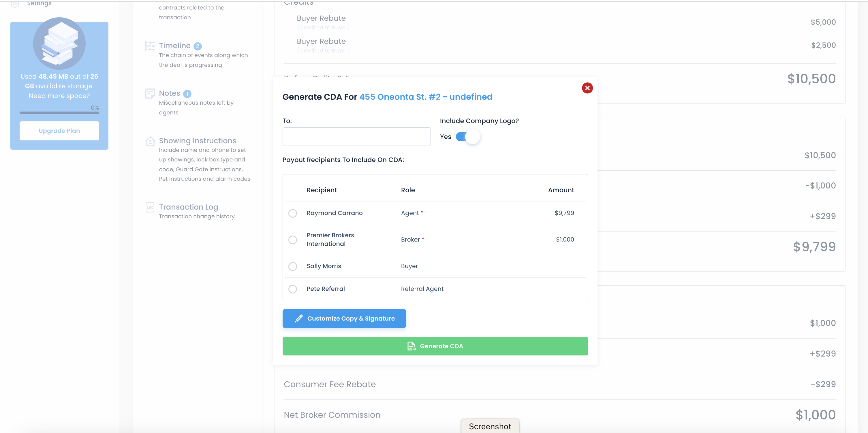
Task: Click the document icon on Generate CDA
Action: point(412,346)
